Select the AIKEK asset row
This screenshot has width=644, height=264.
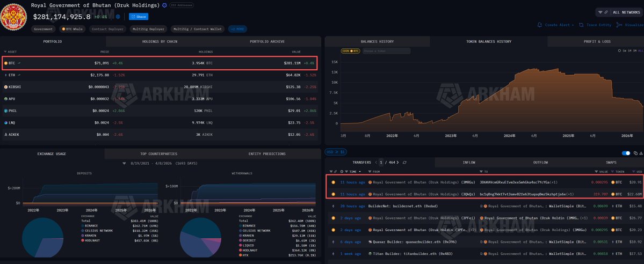161,135
